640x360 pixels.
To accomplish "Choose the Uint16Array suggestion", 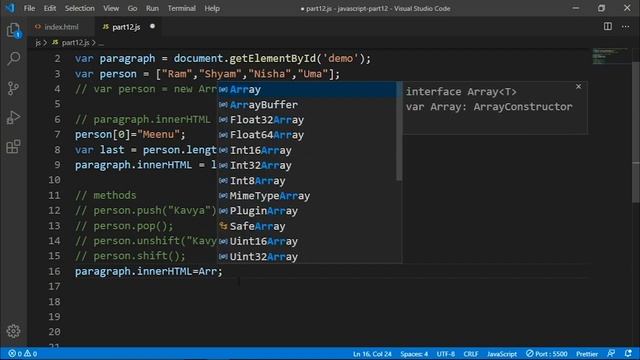I will (x=307, y=241).
